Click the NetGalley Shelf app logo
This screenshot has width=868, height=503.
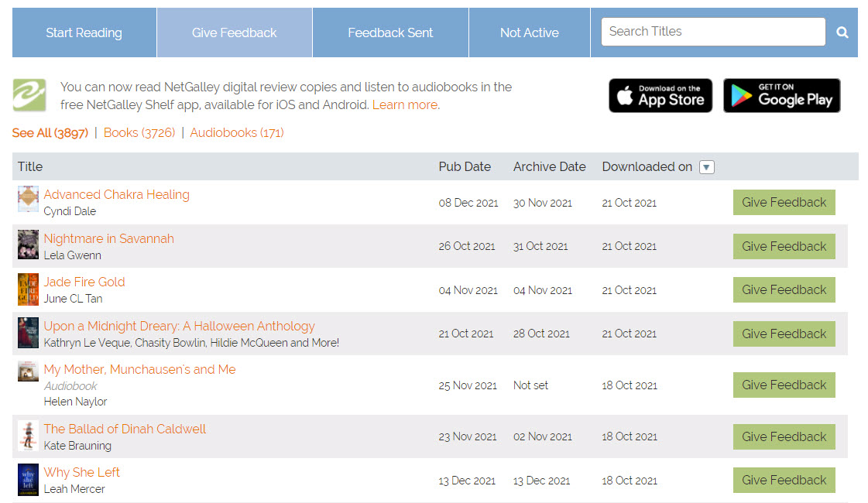29,95
